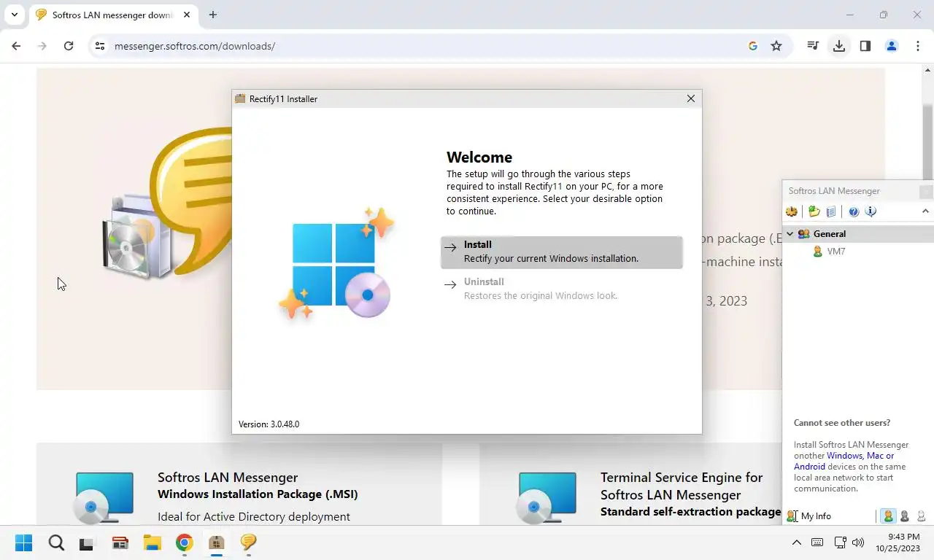Open Windows Start menu

pyautogui.click(x=24, y=542)
